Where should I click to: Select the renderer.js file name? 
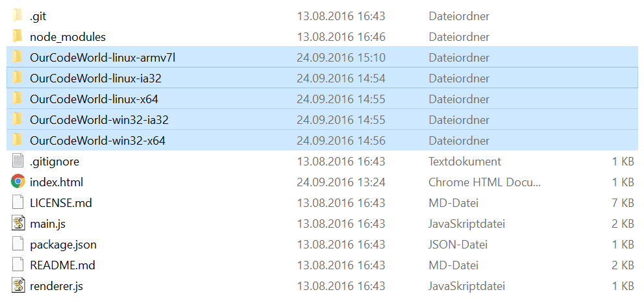pyautogui.click(x=56, y=285)
